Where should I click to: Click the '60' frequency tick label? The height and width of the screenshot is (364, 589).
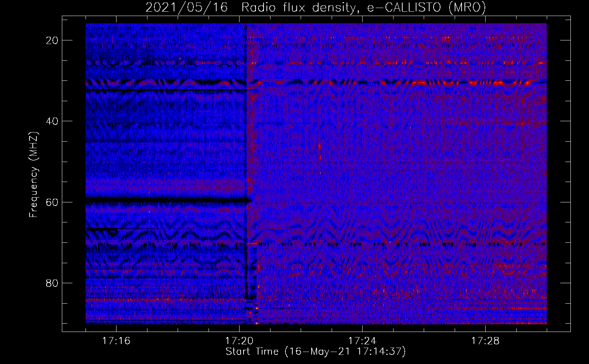[52, 202]
